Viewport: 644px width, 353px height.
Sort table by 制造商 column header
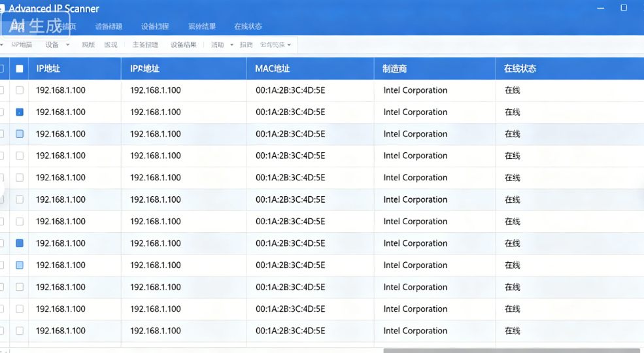(395, 69)
